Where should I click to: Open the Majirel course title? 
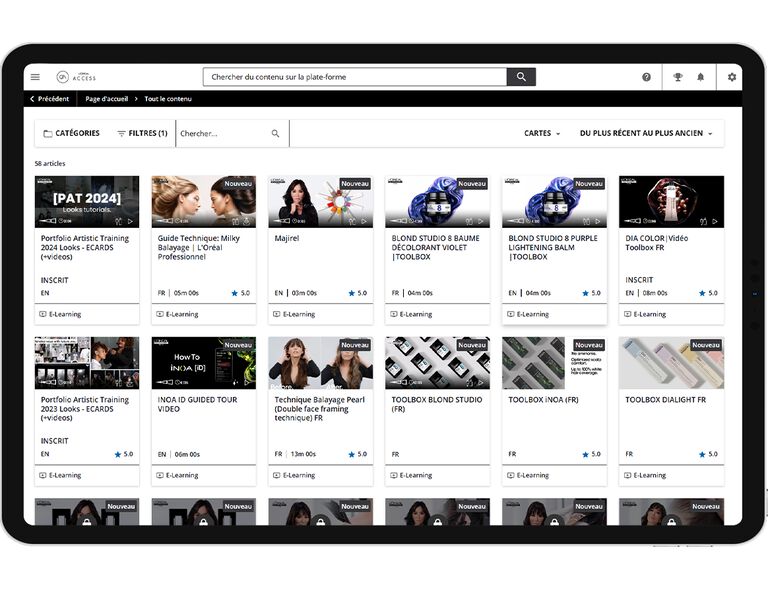[x=287, y=238]
